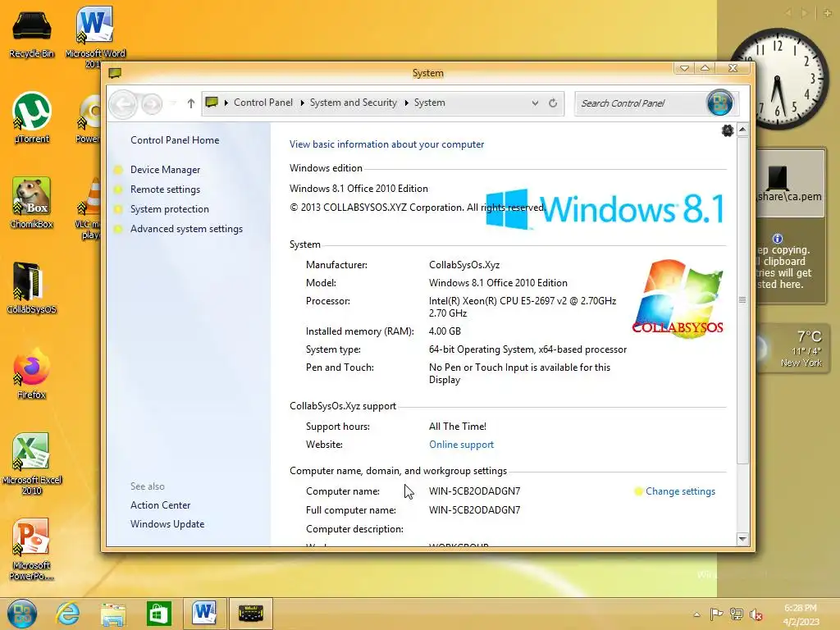840x630 pixels.
Task: Open Control Panel Home link
Action: click(175, 140)
